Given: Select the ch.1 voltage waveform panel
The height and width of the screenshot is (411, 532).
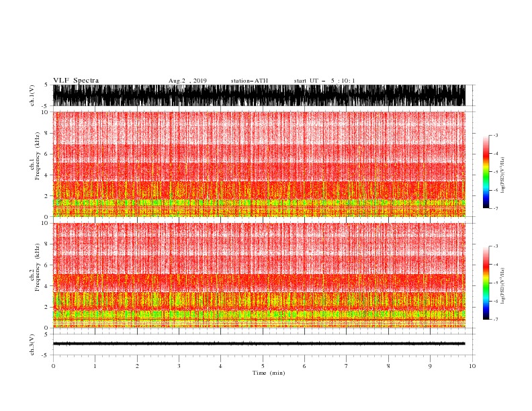Looking at the screenshot, I should click(259, 95).
